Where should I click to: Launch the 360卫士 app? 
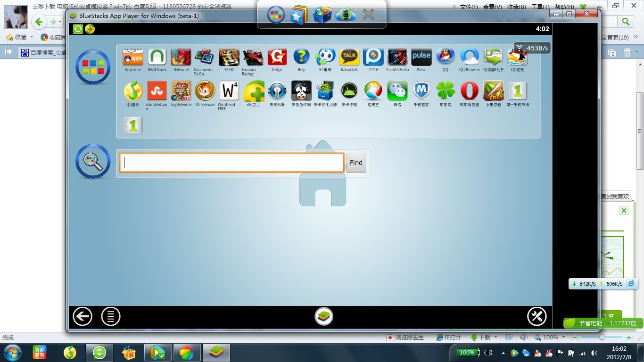pyautogui.click(x=253, y=91)
